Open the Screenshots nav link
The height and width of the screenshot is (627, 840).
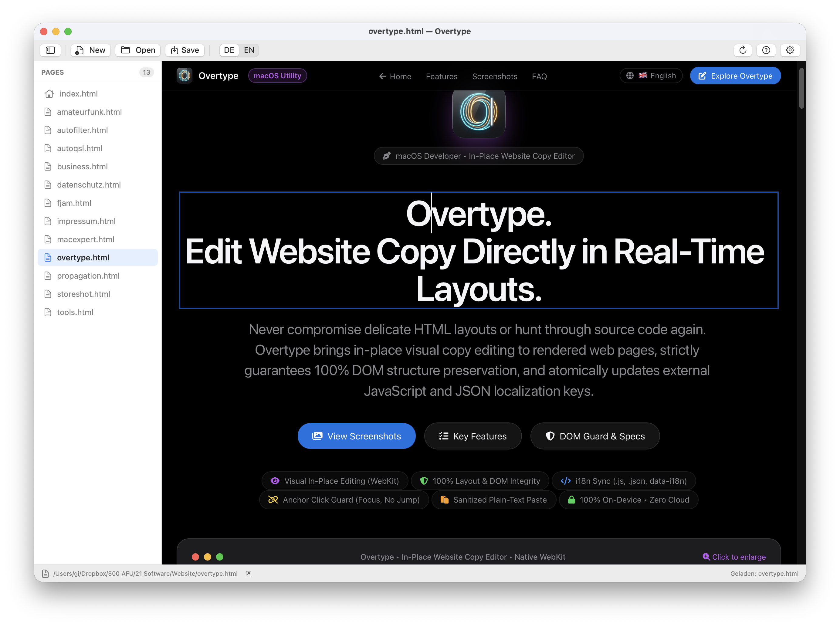point(495,76)
